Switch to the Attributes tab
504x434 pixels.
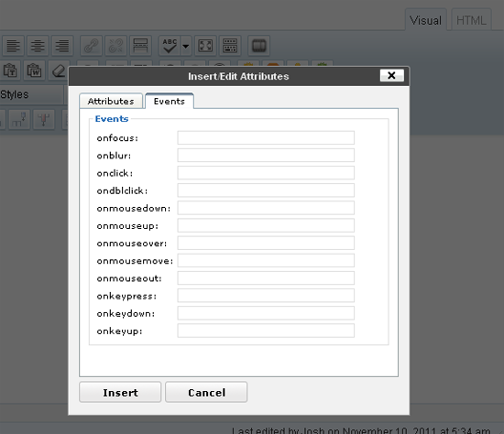pos(111,102)
